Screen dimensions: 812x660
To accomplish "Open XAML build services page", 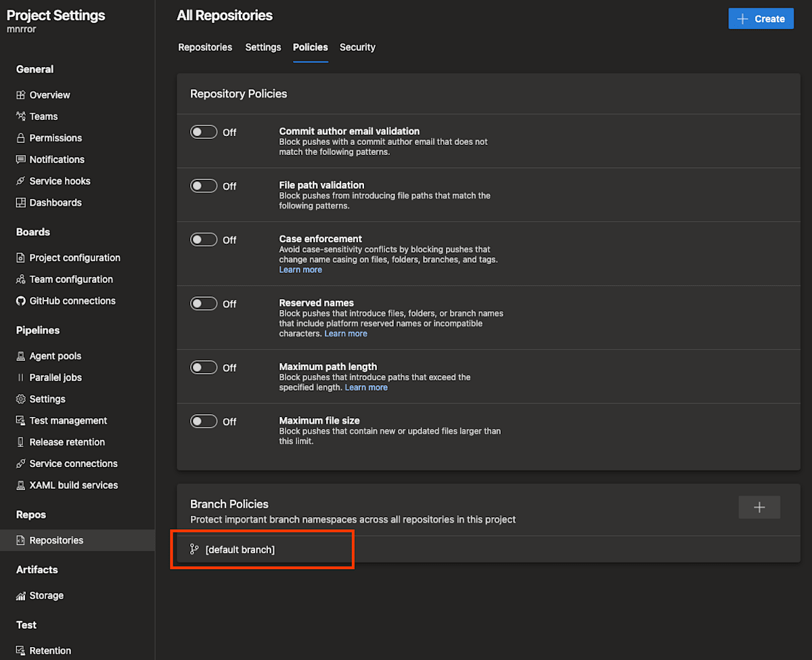I will [x=74, y=485].
